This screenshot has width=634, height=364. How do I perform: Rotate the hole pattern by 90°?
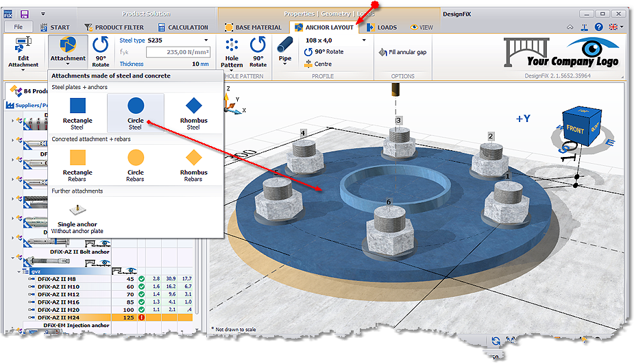[258, 51]
